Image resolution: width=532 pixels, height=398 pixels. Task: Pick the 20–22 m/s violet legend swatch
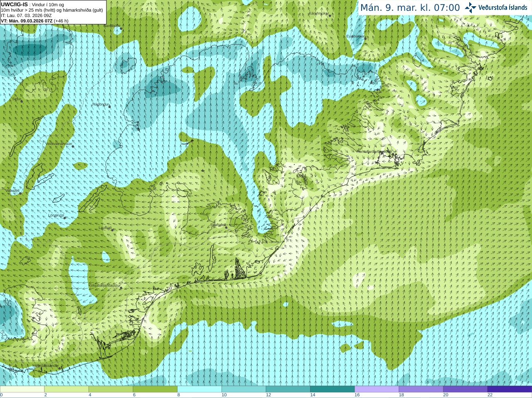(465, 389)
